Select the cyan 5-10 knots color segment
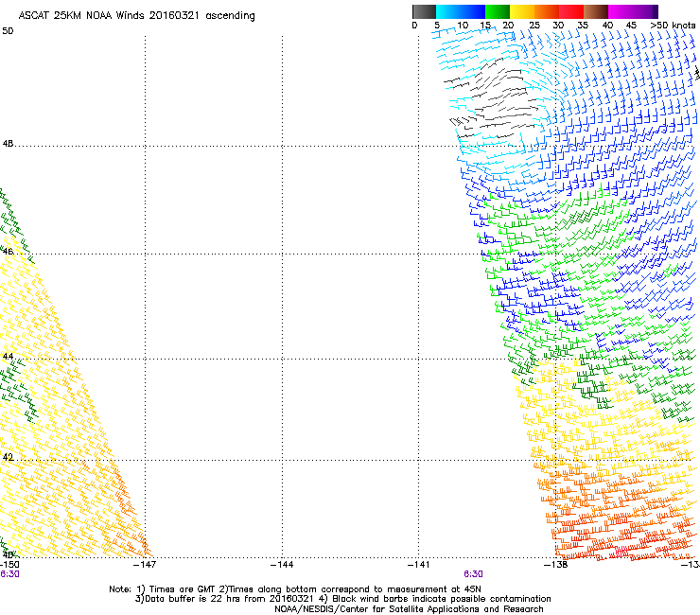 point(448,11)
